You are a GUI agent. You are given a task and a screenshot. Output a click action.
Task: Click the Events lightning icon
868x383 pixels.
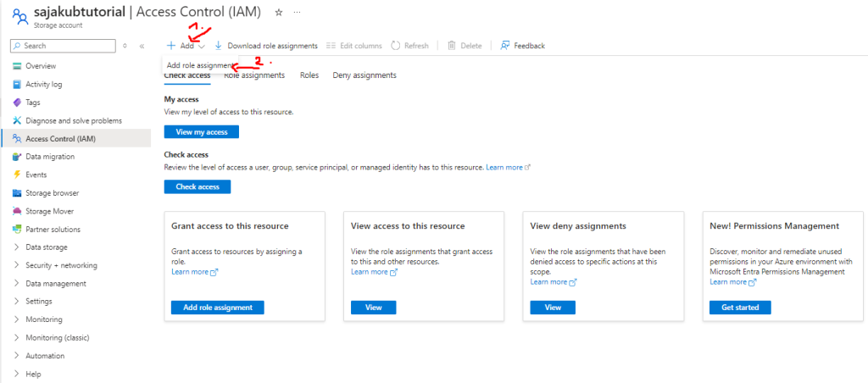point(17,175)
